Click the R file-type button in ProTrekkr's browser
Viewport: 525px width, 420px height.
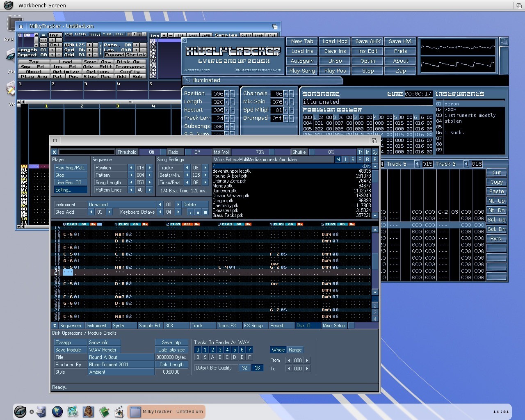click(367, 160)
